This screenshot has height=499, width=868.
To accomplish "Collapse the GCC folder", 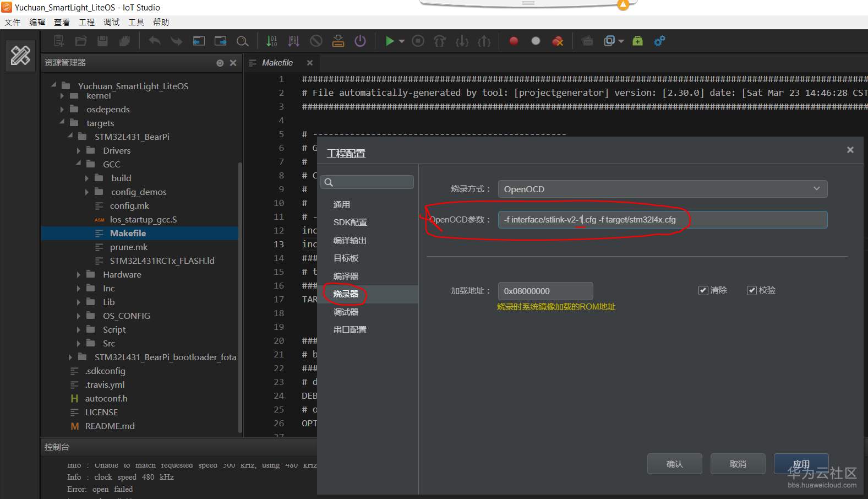I will coord(78,164).
